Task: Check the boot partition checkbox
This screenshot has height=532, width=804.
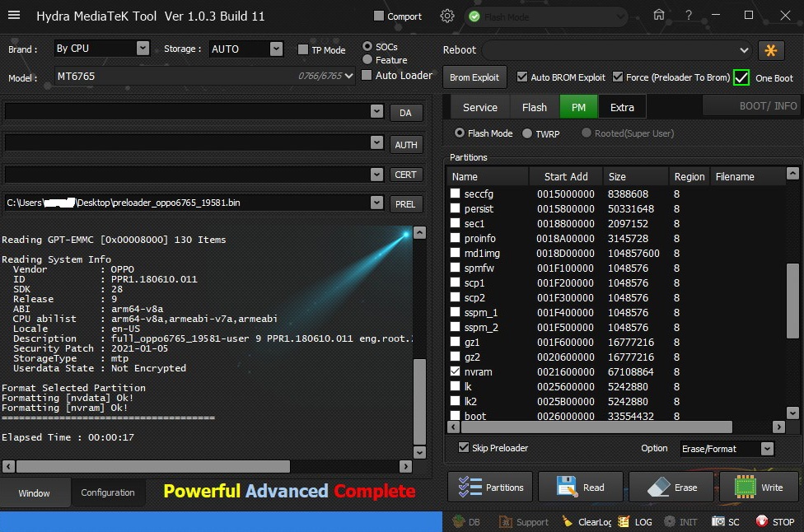Action: pyautogui.click(x=455, y=415)
